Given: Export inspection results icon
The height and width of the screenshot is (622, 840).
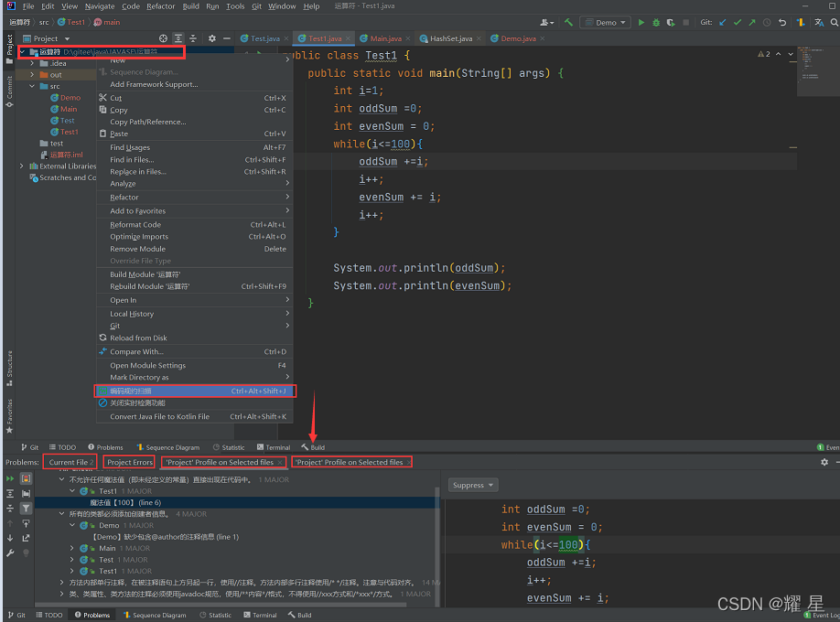Looking at the screenshot, I should [x=26, y=538].
